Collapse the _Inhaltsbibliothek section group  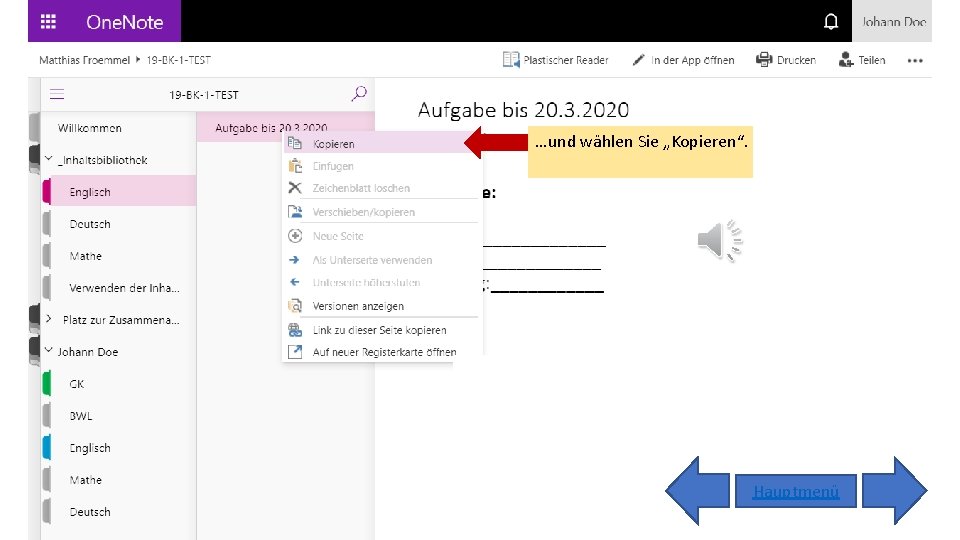point(49,159)
